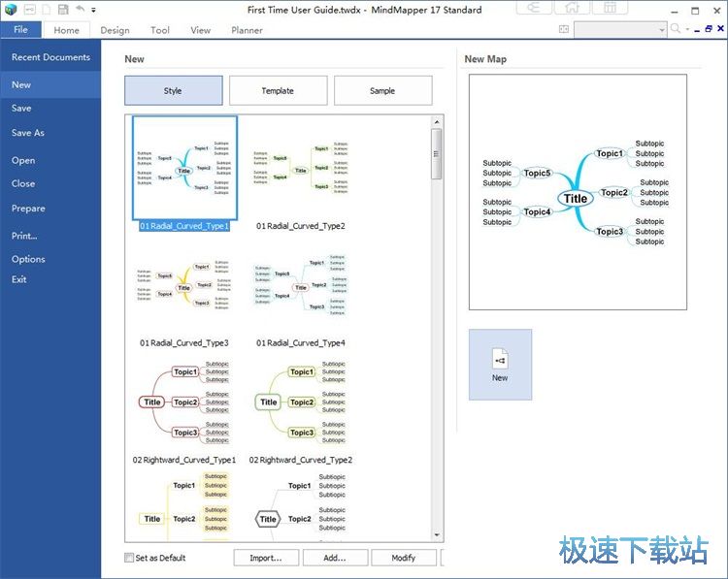Select New in the File sidebar
This screenshot has height=579, width=728.
(50, 85)
